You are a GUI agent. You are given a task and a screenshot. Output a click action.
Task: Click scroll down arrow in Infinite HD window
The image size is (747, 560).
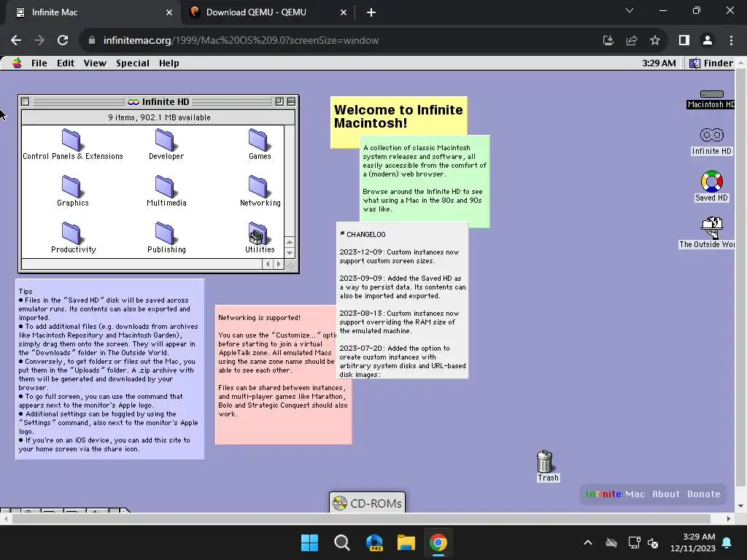[x=290, y=252]
